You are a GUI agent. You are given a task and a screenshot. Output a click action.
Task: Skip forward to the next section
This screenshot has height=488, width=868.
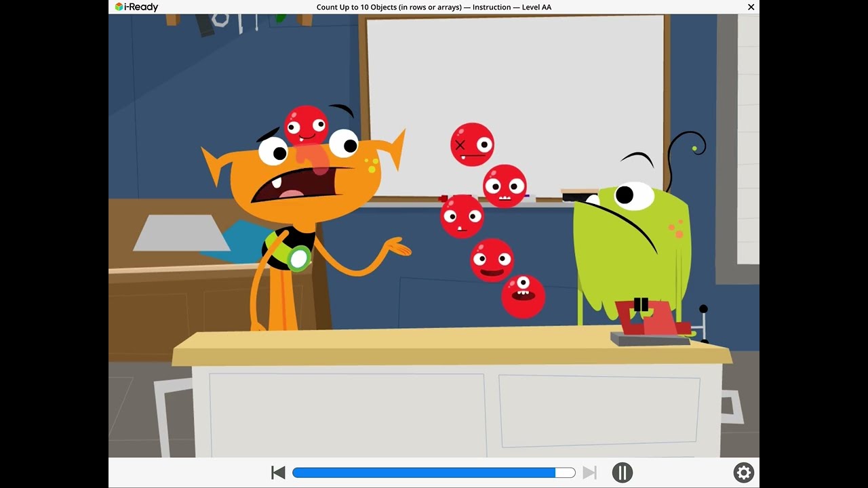(x=590, y=472)
